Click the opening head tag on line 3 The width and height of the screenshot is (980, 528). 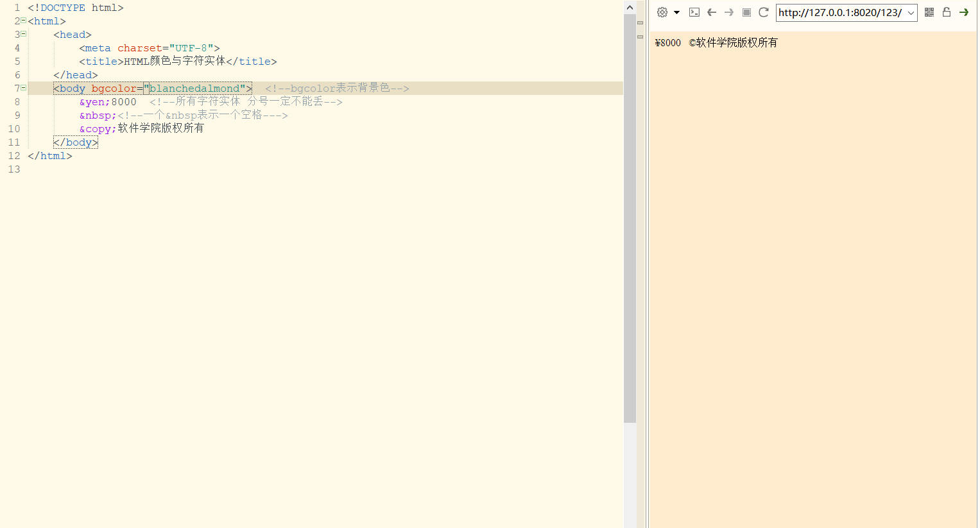pyautogui.click(x=73, y=35)
